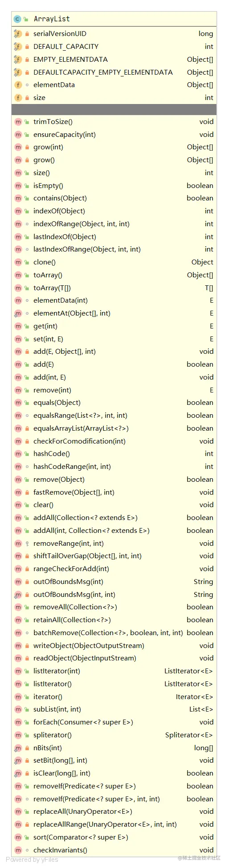The width and height of the screenshot is (228, 868).
Task: Select the add(E) method
Action: point(44,364)
